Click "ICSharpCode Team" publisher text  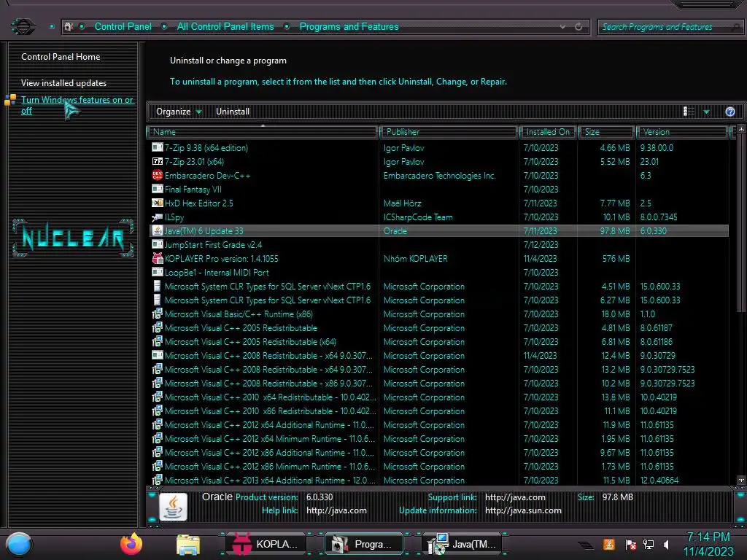pyautogui.click(x=418, y=217)
